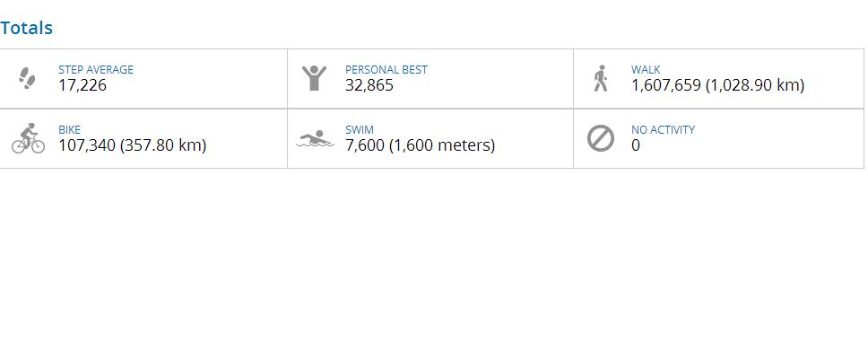Click the PERSONAL BEST label
The height and width of the screenshot is (359, 868).
(x=386, y=69)
